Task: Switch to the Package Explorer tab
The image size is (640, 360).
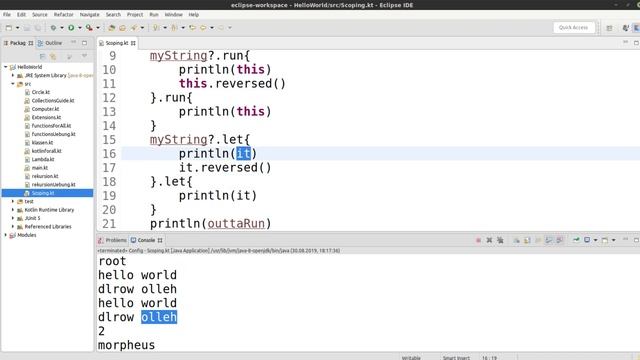Action: [18, 43]
